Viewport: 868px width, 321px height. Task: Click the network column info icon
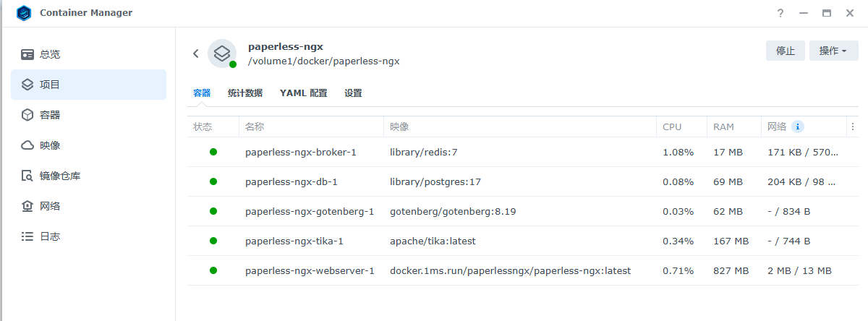point(798,127)
